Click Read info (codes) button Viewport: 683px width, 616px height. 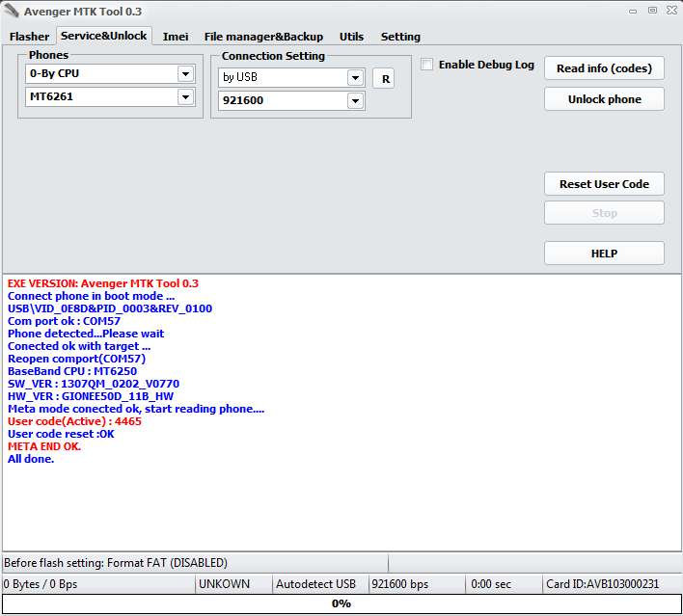click(x=604, y=68)
